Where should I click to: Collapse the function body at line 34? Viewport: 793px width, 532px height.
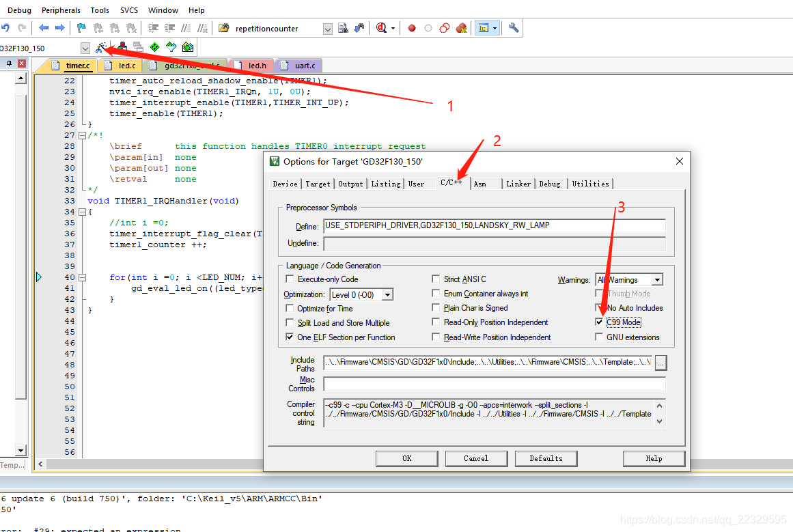(x=82, y=212)
